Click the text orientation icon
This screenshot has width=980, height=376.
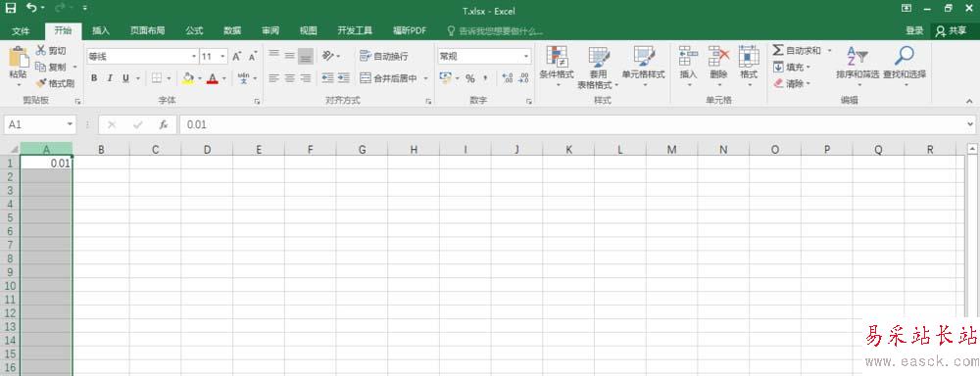(328, 56)
